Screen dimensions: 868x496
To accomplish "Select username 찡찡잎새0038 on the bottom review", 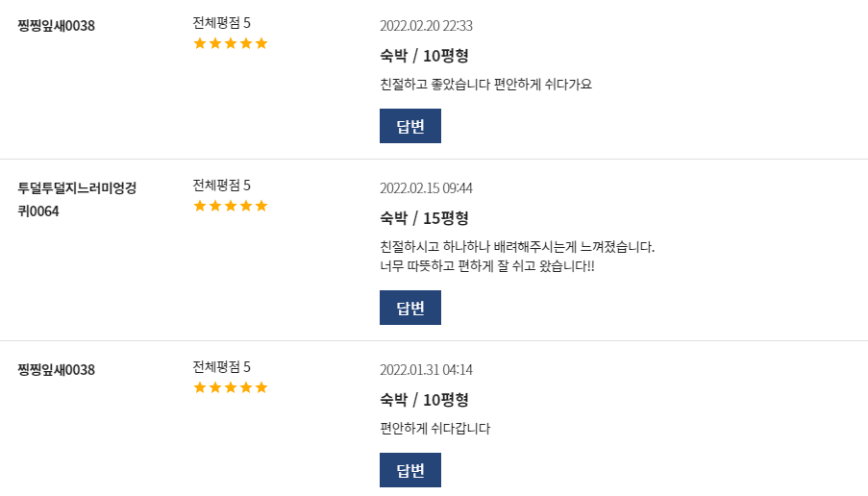I will coord(56,370).
